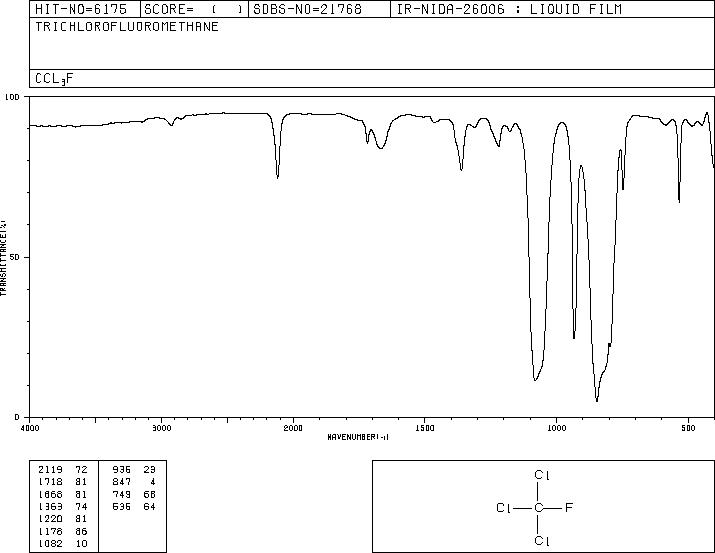The height and width of the screenshot is (553, 715).
Task: Click the absorption peak tip near 2119
Action: click(278, 177)
